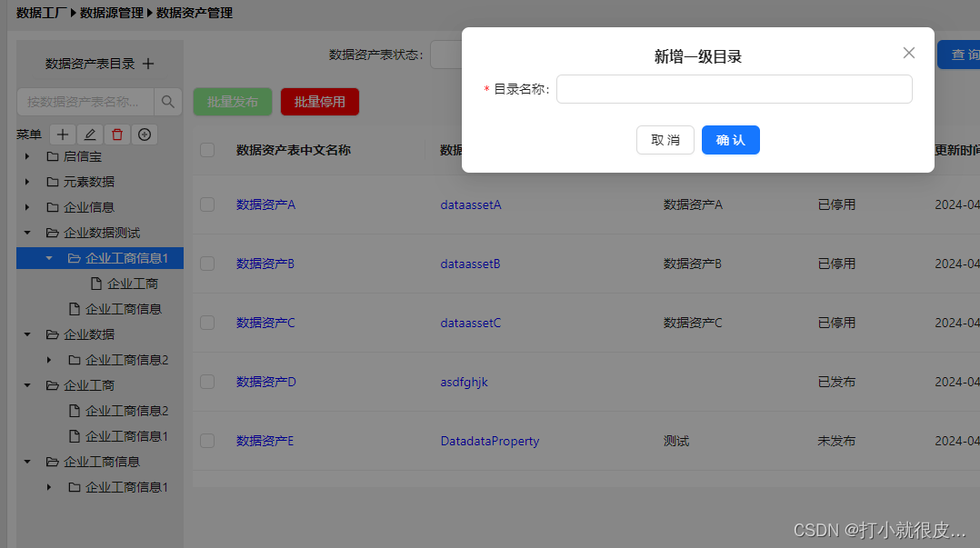Click the red trash delete icon
The image size is (980, 548).
[117, 135]
